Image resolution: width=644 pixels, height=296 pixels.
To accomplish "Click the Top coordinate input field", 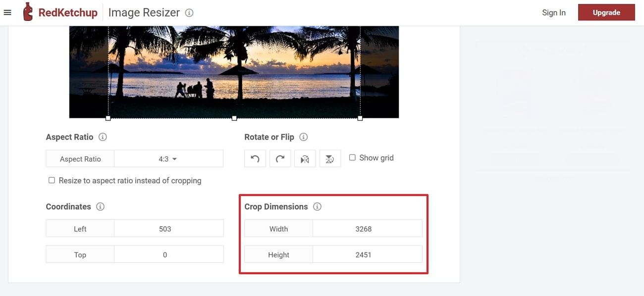I will tap(168, 254).
